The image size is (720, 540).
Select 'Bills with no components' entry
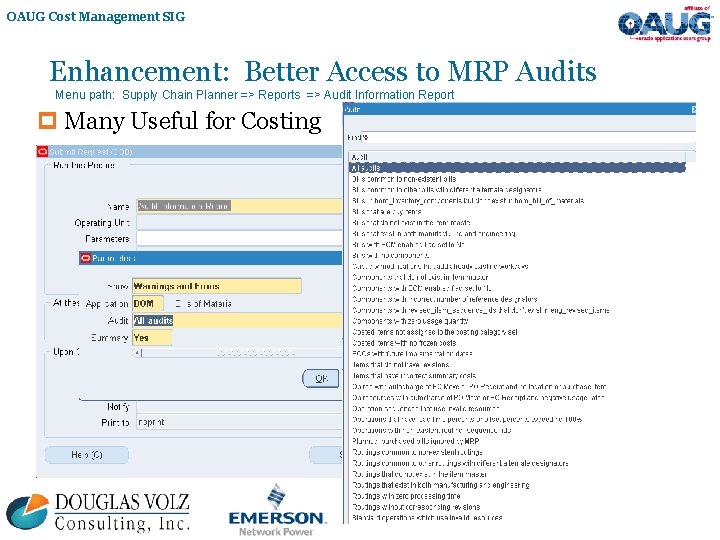[x=391, y=255]
